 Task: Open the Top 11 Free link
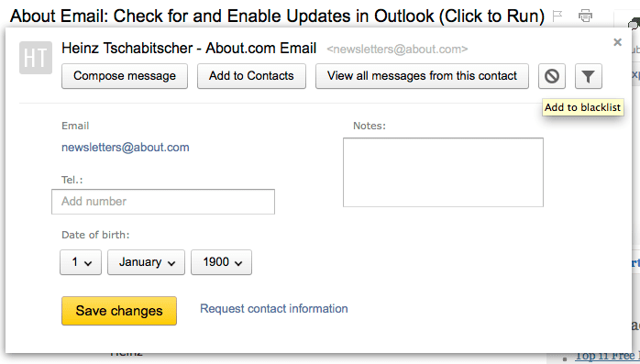point(607,357)
